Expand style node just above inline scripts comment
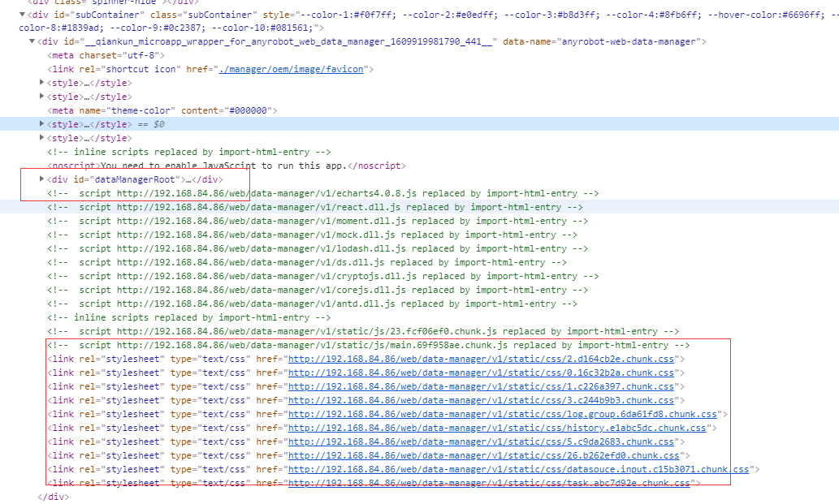This screenshot has height=504, width=839. pyautogui.click(x=41, y=138)
